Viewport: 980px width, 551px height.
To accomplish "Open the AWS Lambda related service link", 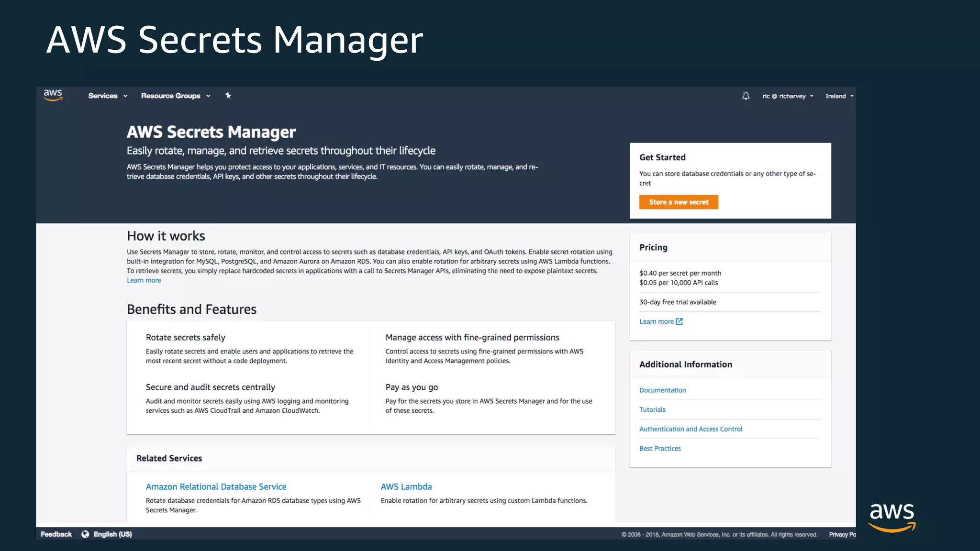I will [406, 486].
